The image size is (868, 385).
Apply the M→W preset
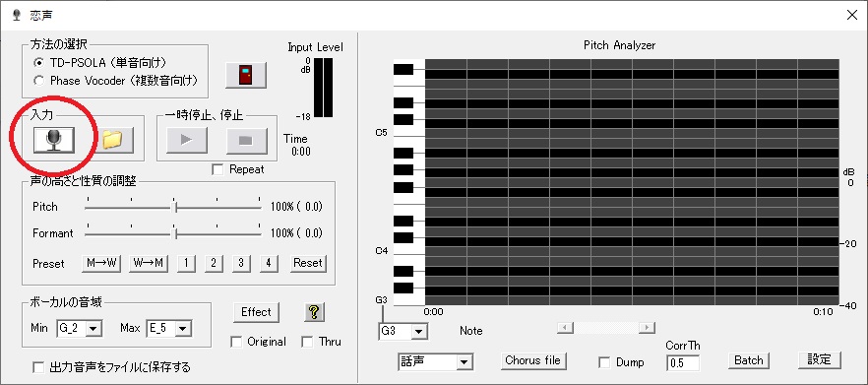point(101,263)
